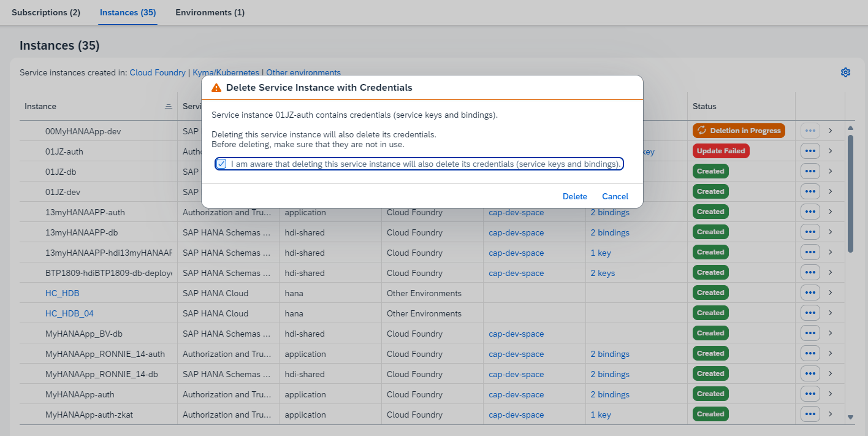Open the cap-dev-space link for 13myHANAAPP-db

(516, 232)
